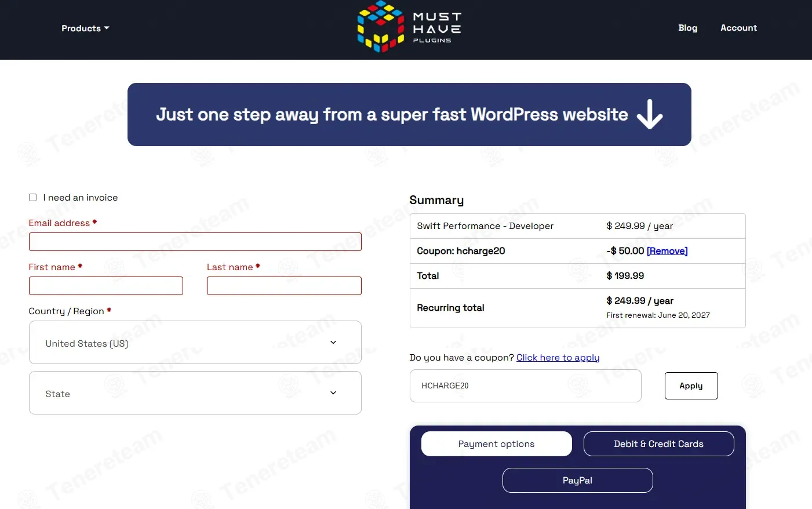Click the 'Email address' field label
This screenshot has width=812, height=509.
(x=59, y=223)
